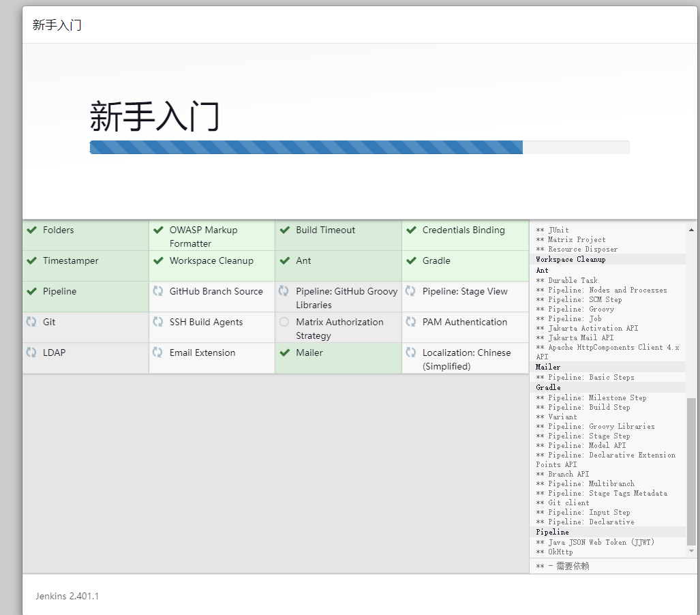Click the Pipeline plugin checkmark icon
700x615 pixels.
[x=32, y=292]
